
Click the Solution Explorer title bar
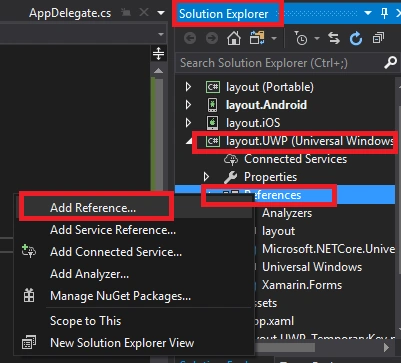click(224, 14)
